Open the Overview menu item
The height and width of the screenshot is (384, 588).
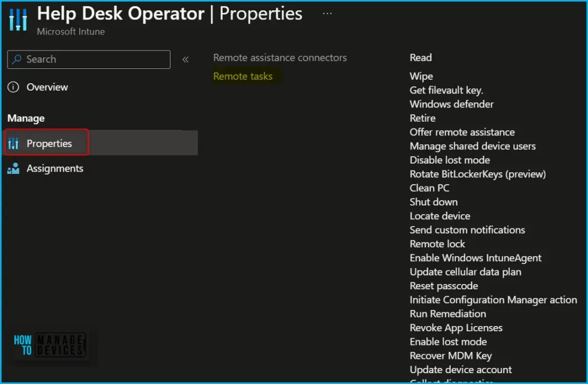click(47, 87)
